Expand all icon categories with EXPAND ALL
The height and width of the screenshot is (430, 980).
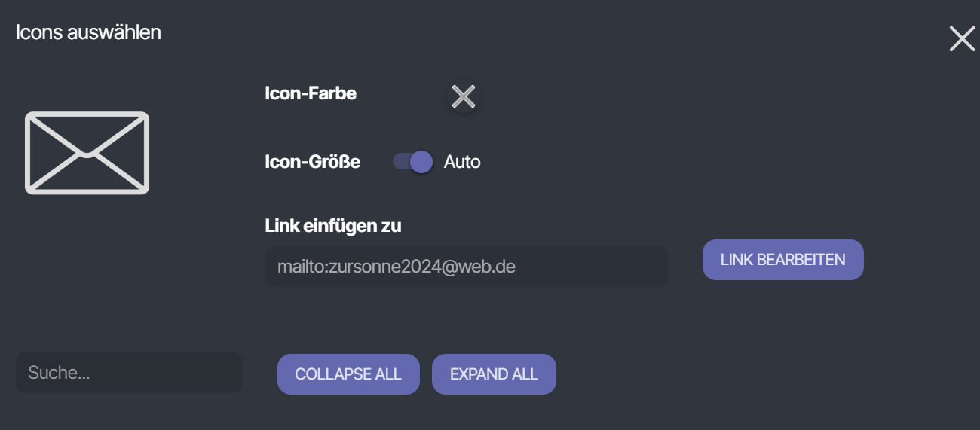[x=494, y=374]
